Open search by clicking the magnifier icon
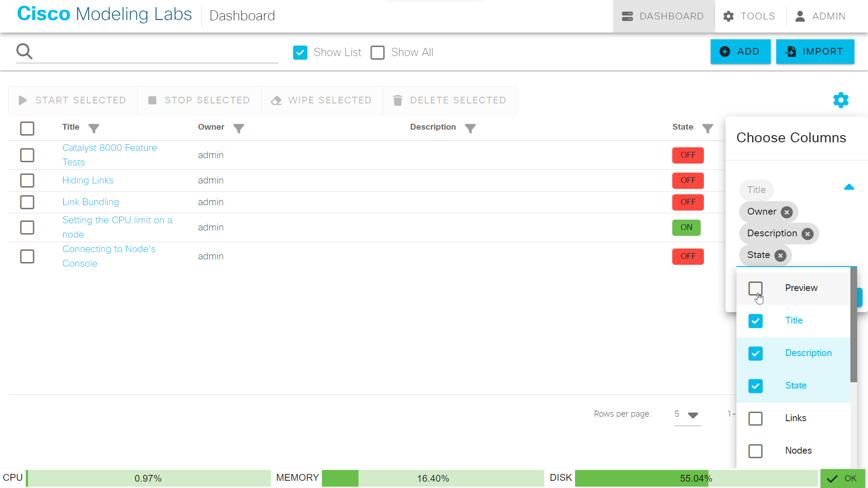The width and height of the screenshot is (868, 488). point(24,51)
